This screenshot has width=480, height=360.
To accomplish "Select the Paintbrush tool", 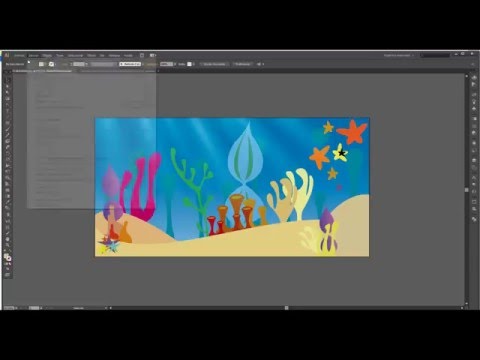I will point(8,129).
